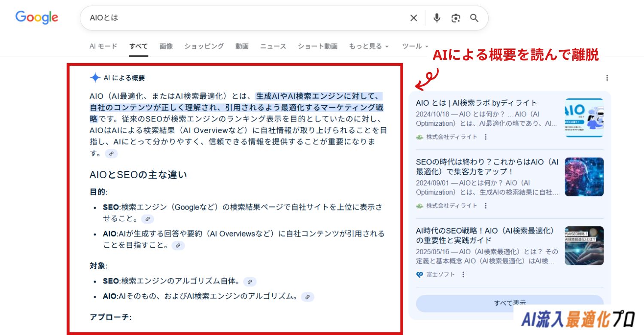Expand the もっと見る dropdown

tap(368, 46)
